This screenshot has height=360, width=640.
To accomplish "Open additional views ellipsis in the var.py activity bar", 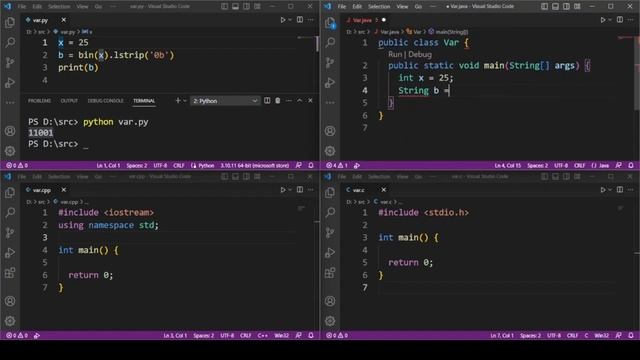I will pyautogui.click(x=10, y=102).
